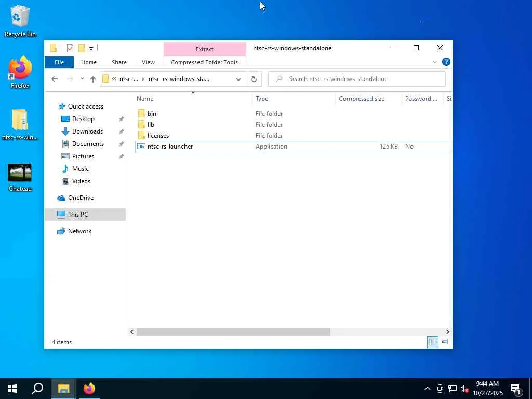
Task: Select This PC in the navigation pane
Action: tap(85, 215)
